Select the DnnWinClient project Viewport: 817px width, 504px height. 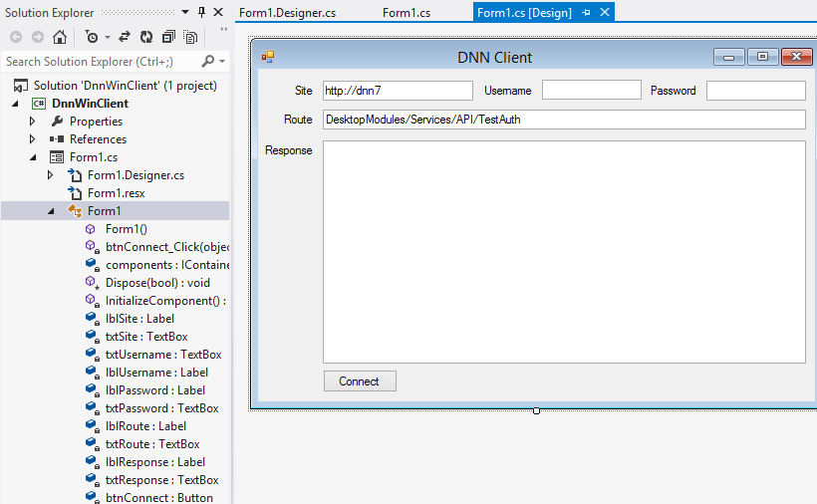(90, 104)
